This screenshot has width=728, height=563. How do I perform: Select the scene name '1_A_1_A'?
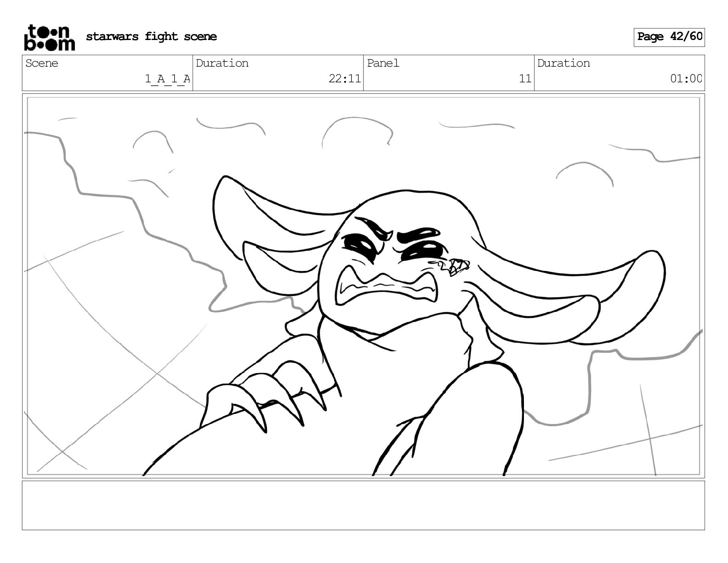tap(168, 79)
